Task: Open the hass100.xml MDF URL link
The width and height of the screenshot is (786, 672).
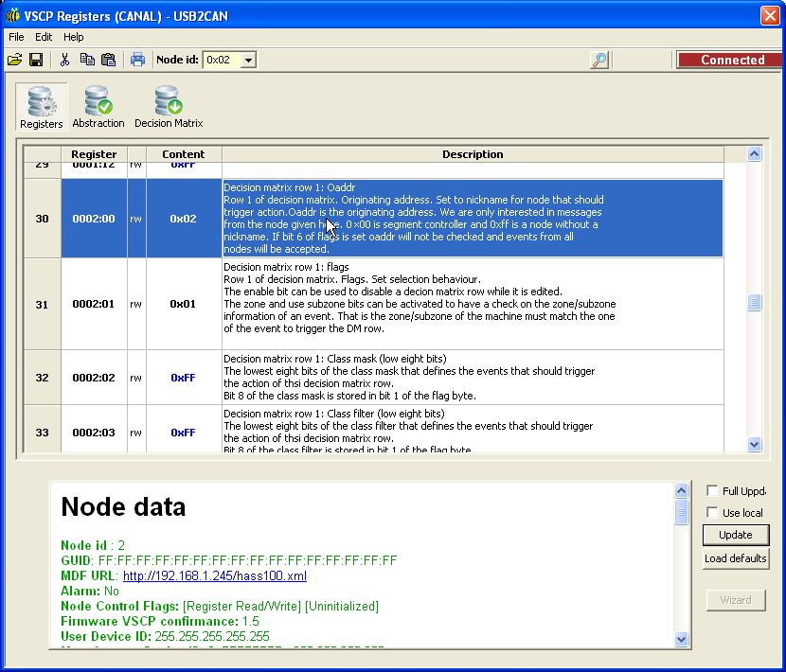Action: [x=214, y=575]
